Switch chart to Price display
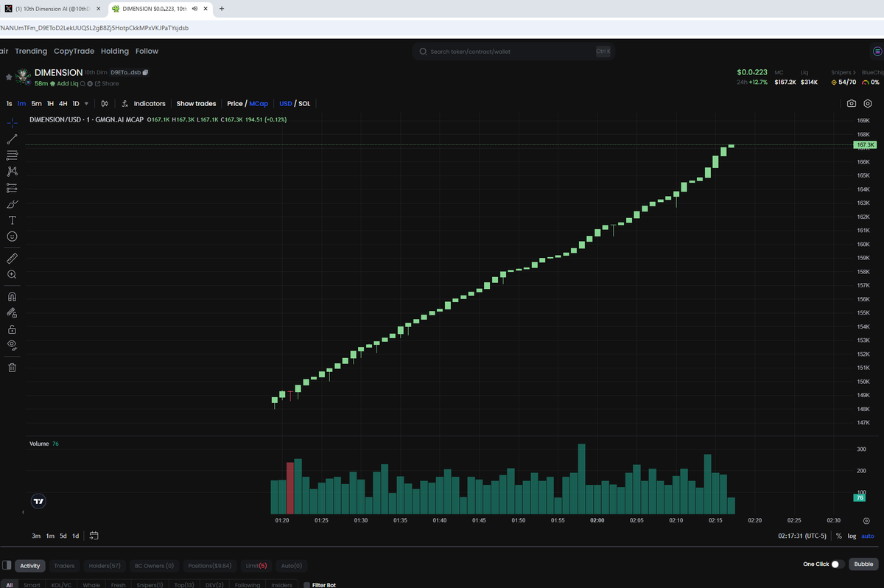This screenshot has width=884, height=588. coord(234,104)
